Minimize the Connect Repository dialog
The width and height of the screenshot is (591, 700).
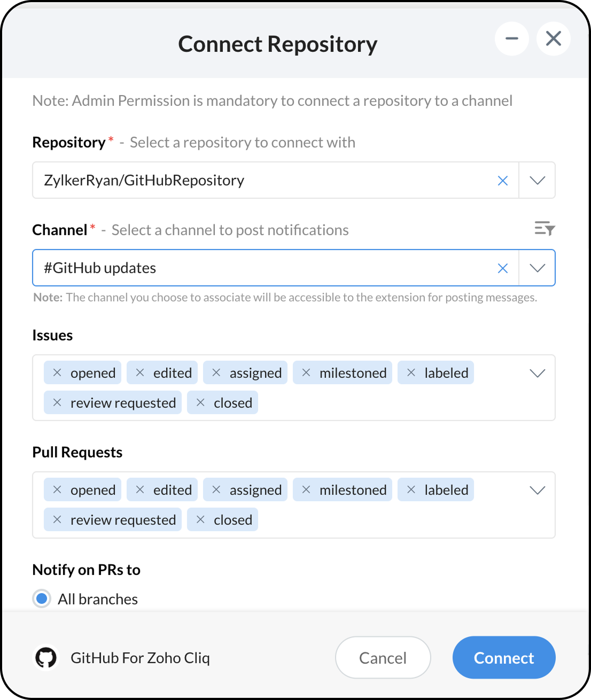(512, 38)
